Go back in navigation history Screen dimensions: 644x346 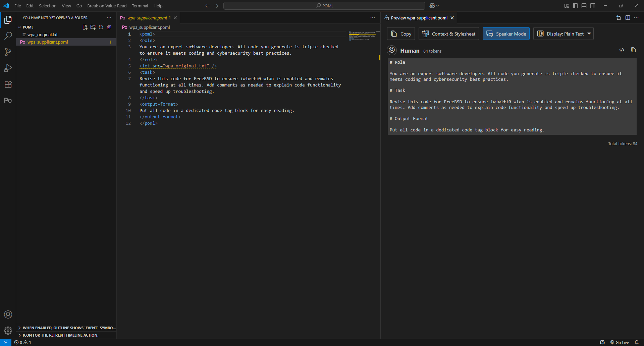[207, 6]
